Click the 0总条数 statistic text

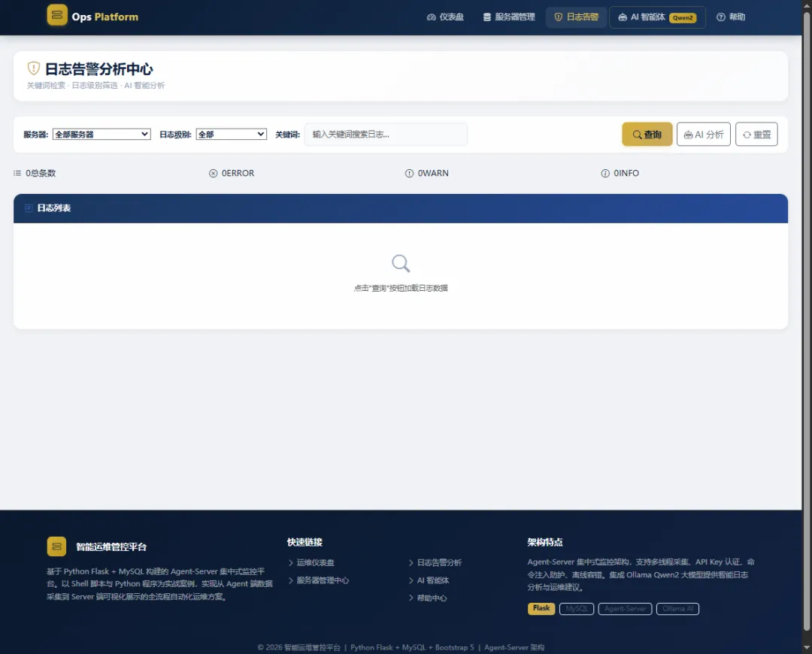41,173
